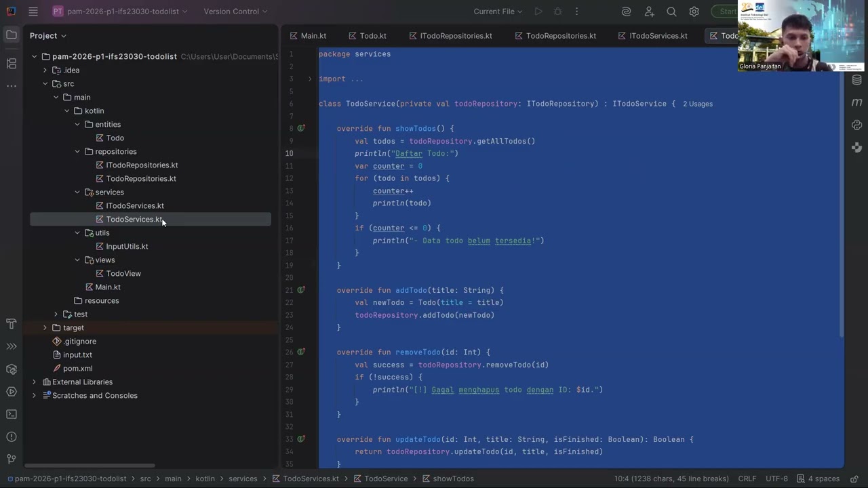Click the 4 spaces indent widget

point(818,479)
